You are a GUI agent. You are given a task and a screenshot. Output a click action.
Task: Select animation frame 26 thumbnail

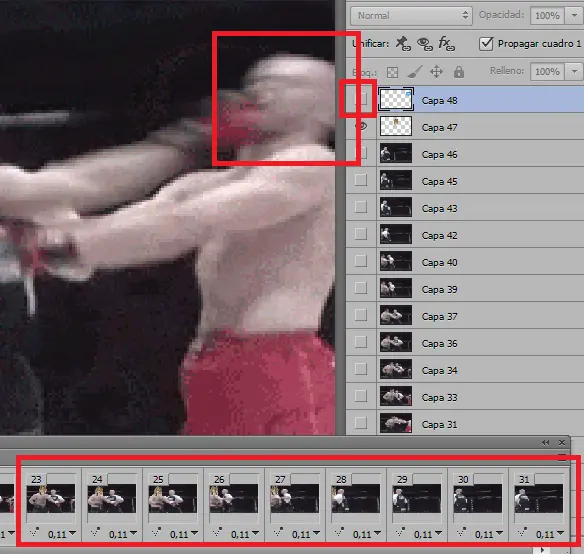click(x=234, y=498)
